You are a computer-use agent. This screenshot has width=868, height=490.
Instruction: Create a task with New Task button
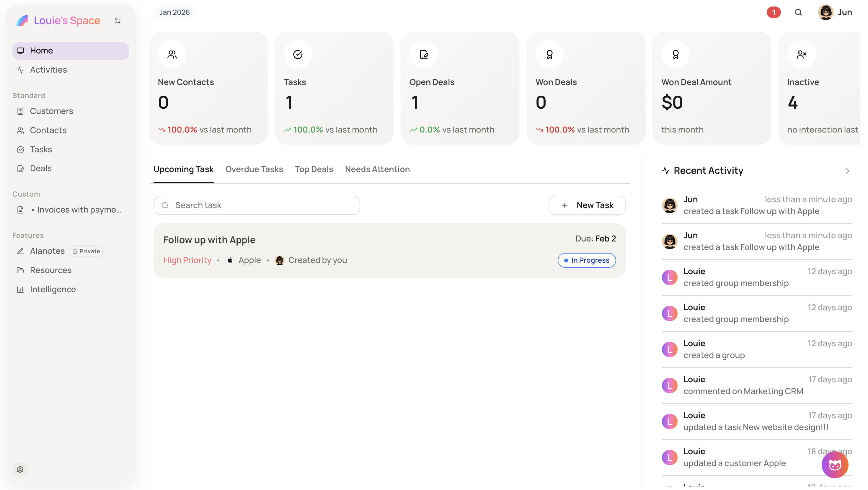[x=586, y=205]
